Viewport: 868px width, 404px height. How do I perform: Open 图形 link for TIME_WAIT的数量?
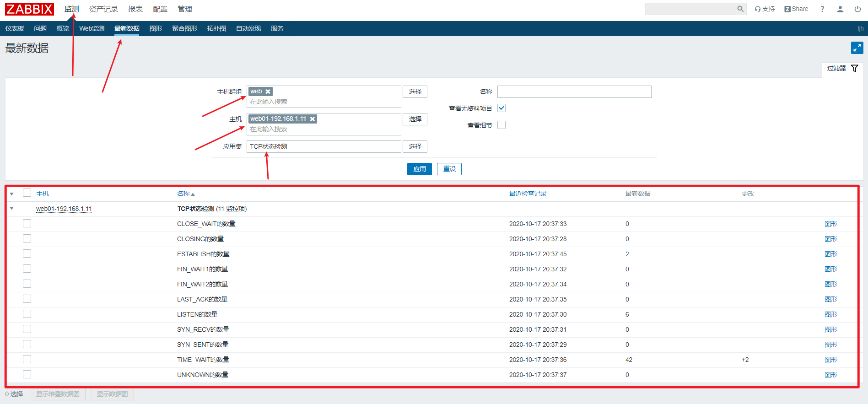point(831,360)
